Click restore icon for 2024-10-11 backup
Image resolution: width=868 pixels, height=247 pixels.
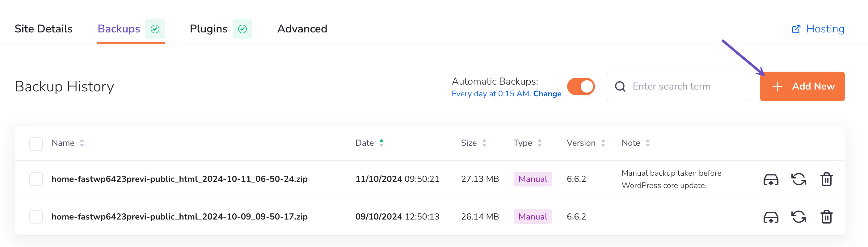pos(798,179)
